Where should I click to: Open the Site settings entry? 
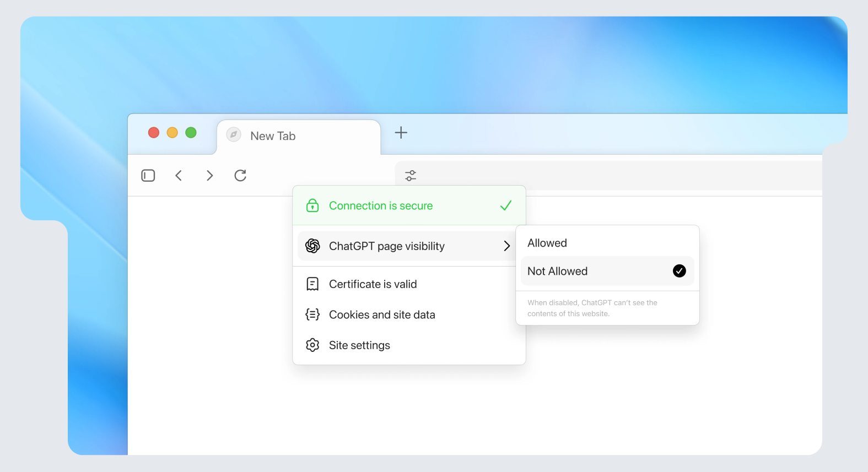pyautogui.click(x=359, y=345)
